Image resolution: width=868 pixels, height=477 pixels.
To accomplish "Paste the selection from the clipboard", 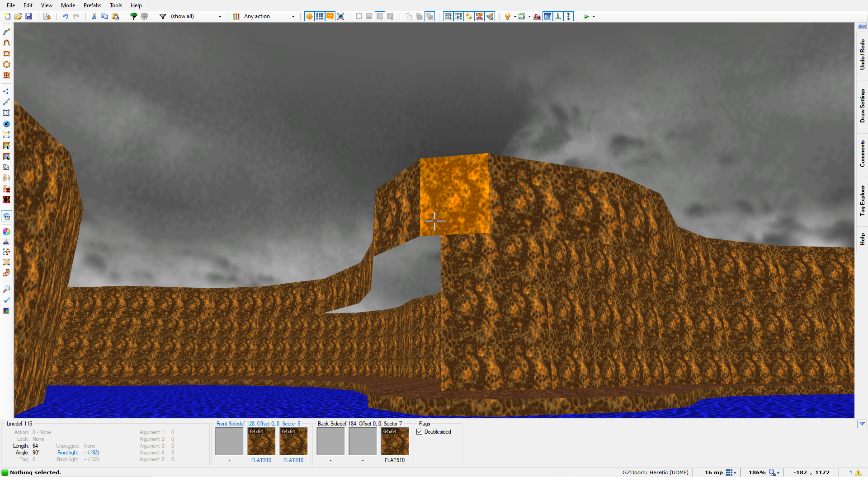I will [115, 16].
